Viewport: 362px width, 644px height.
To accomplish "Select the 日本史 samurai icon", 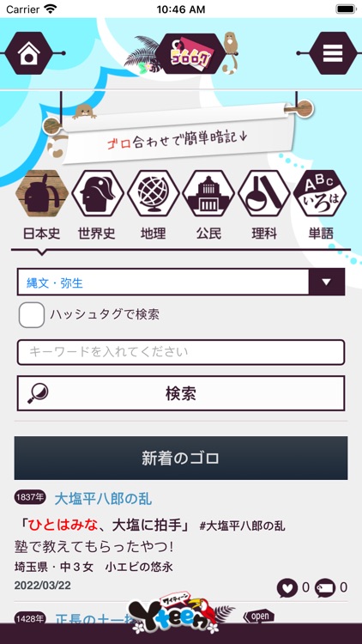I will [x=41, y=193].
